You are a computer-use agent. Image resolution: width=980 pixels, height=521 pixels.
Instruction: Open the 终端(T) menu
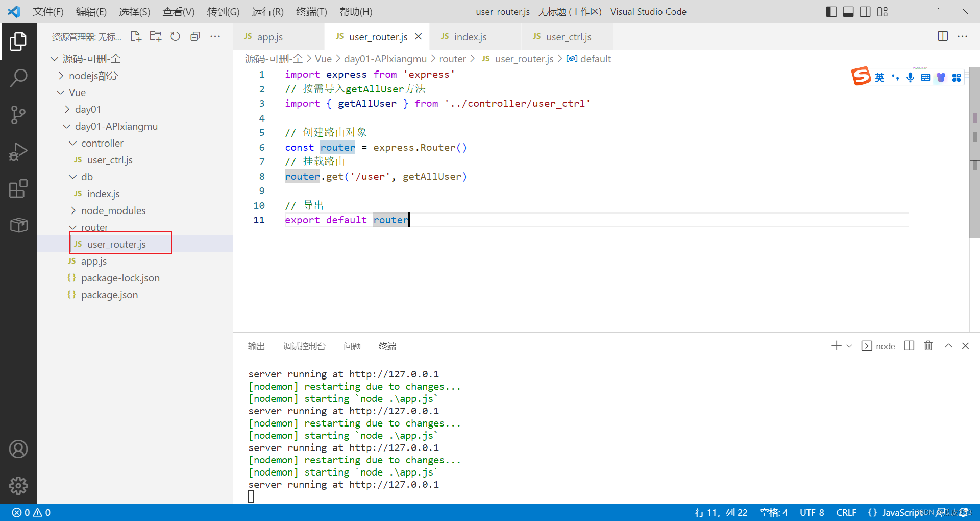coord(311,11)
